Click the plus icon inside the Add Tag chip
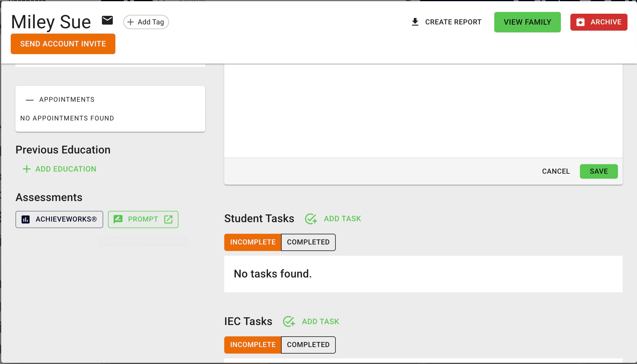 [x=131, y=22]
